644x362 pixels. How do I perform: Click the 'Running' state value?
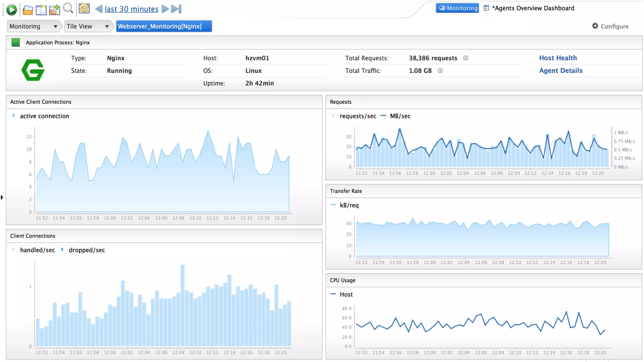pos(119,71)
